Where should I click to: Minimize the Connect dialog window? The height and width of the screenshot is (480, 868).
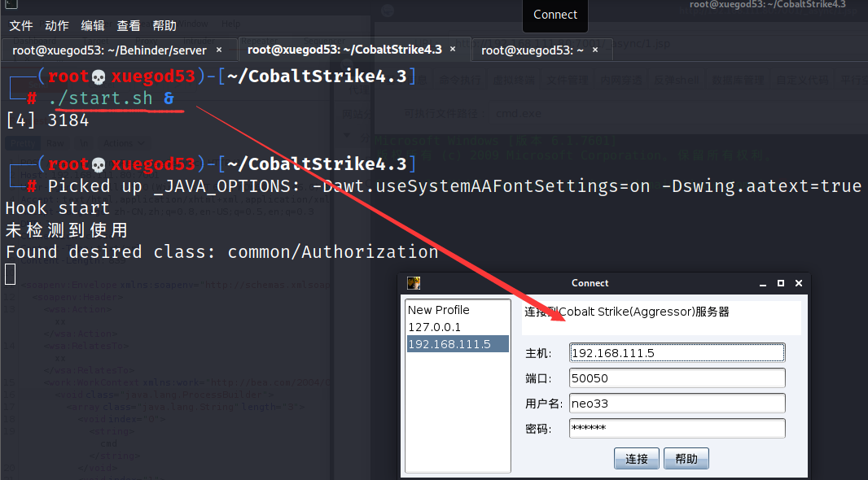(763, 283)
